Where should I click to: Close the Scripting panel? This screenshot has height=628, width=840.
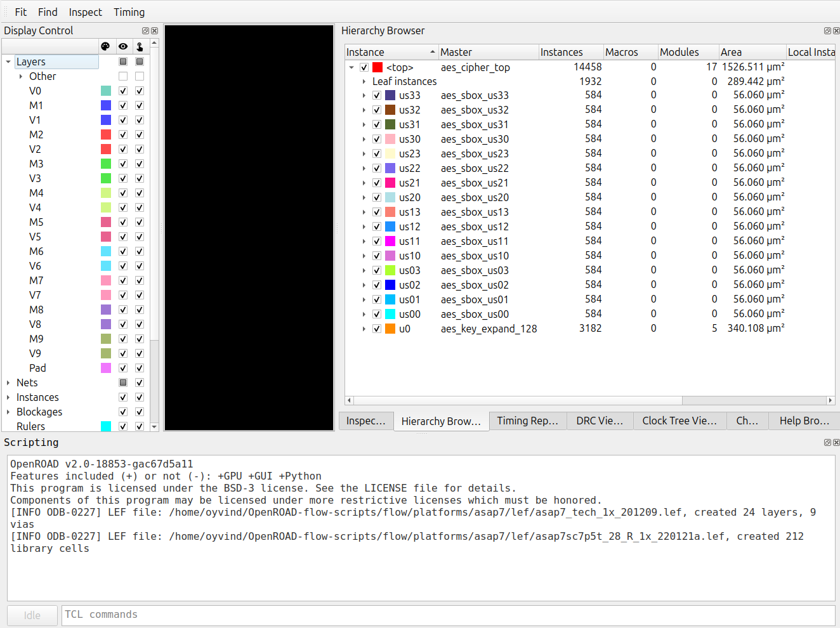pyautogui.click(x=836, y=442)
